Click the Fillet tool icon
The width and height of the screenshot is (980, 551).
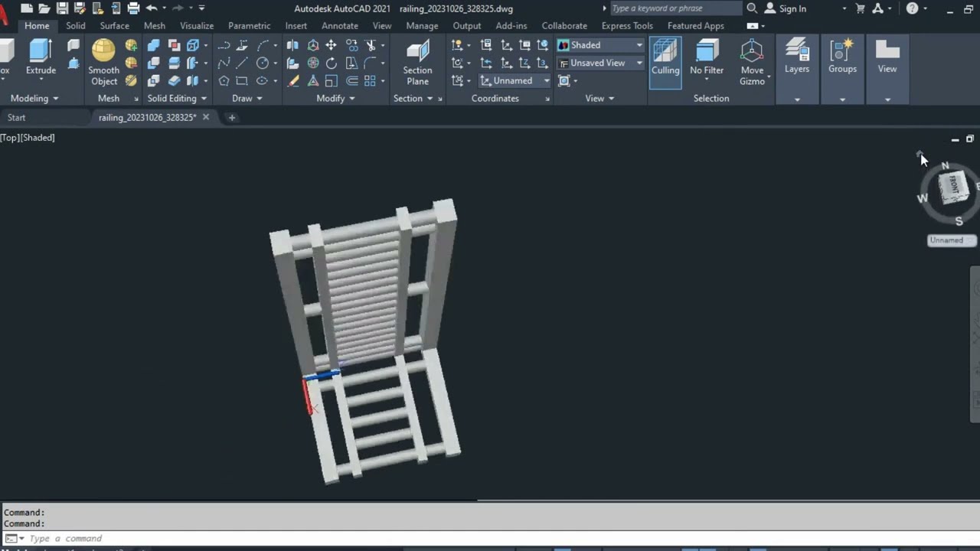pos(371,63)
